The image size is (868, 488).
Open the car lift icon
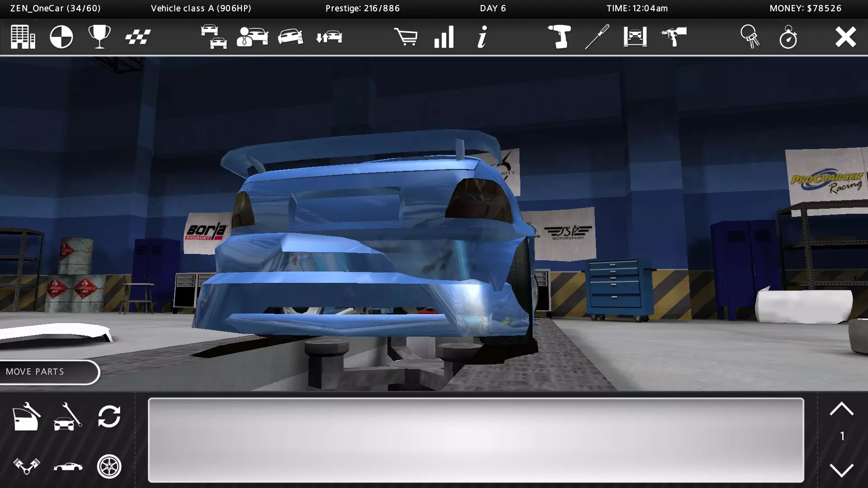635,37
